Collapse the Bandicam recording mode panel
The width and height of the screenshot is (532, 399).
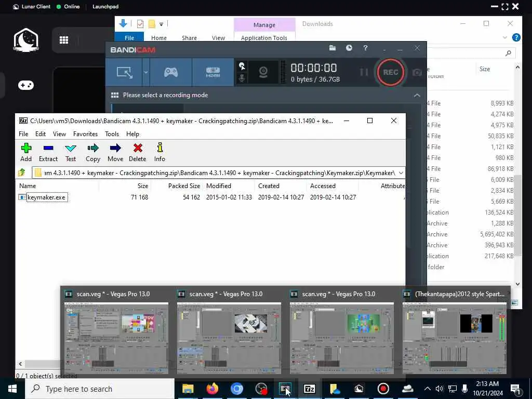pyautogui.click(x=417, y=96)
